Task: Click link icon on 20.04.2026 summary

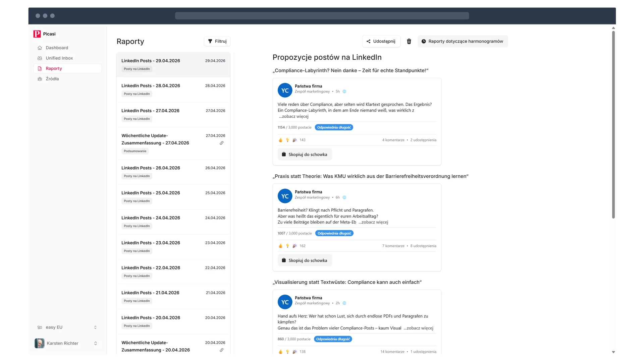Action: (222, 350)
